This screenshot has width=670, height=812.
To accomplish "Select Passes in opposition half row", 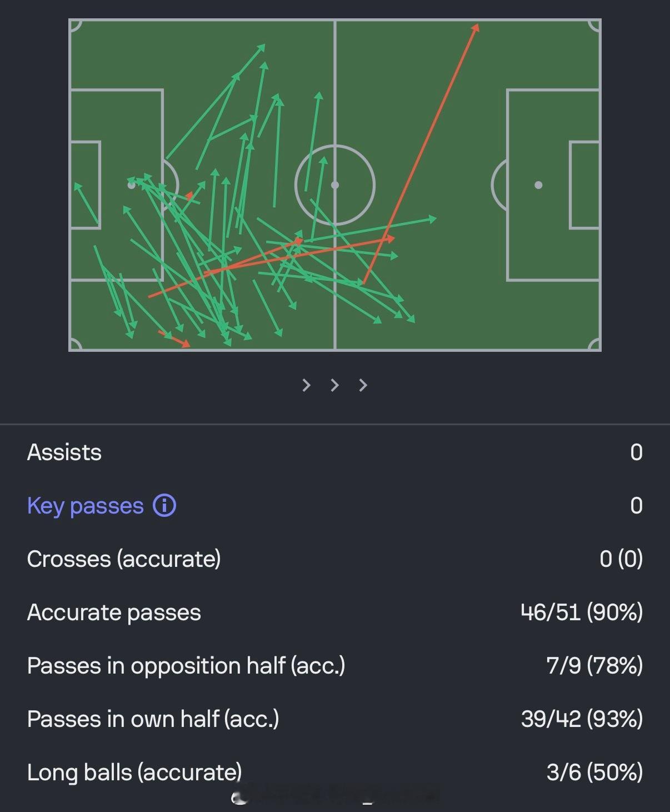I will coord(335,666).
